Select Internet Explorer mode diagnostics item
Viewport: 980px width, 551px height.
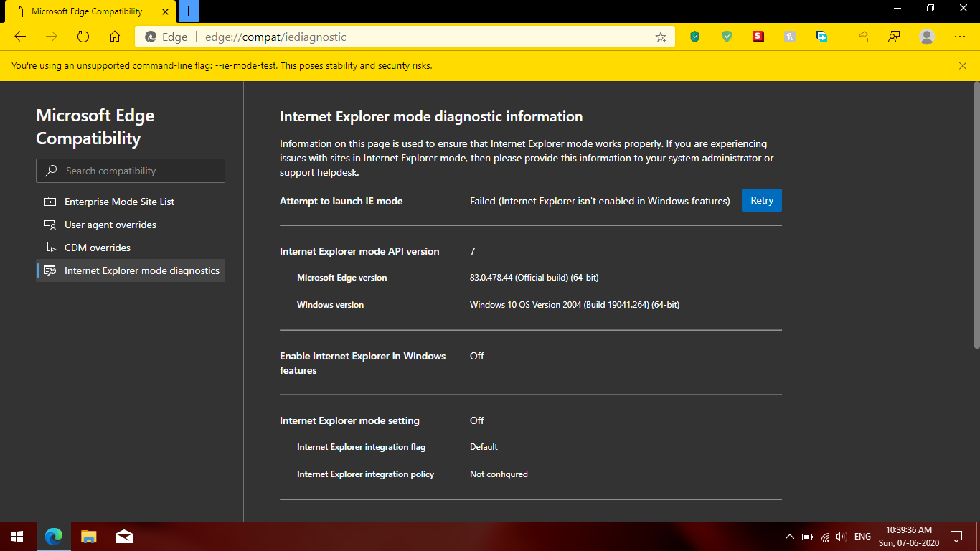point(141,270)
